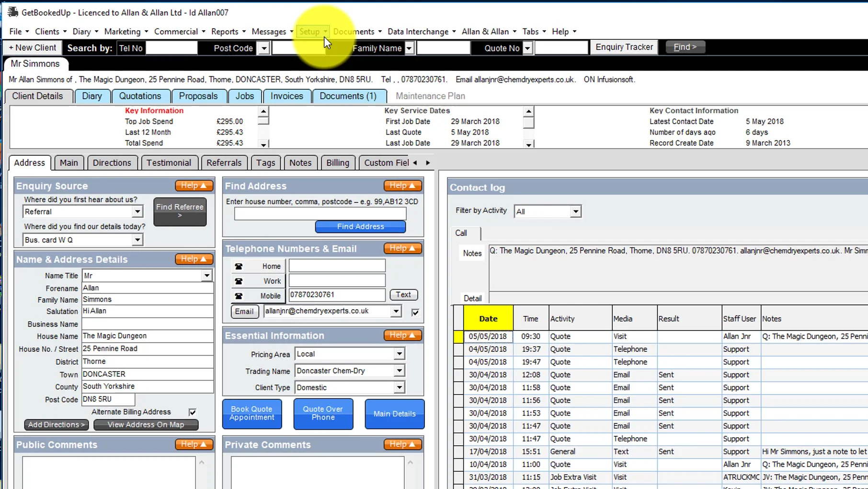
Task: Open the Post Code search type dropdown
Action: tap(264, 48)
